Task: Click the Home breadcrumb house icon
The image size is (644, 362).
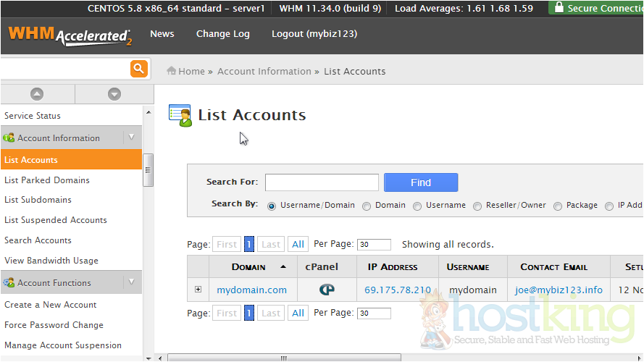Action: click(172, 71)
